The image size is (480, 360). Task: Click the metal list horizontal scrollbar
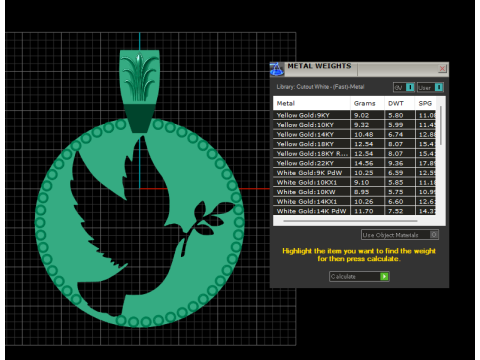[350, 221]
